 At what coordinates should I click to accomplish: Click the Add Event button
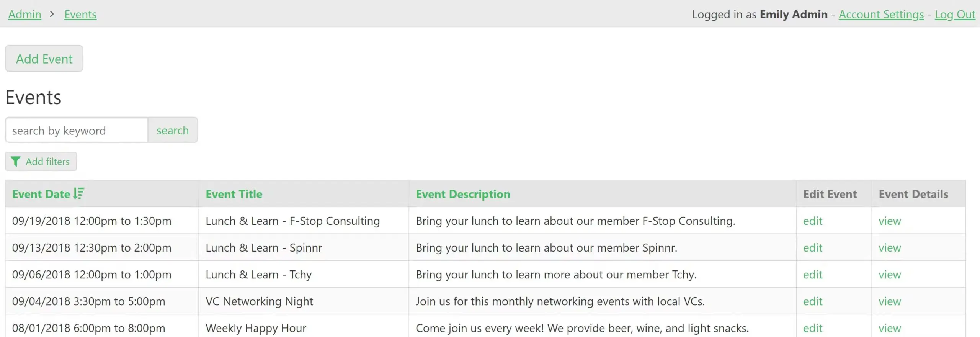44,59
